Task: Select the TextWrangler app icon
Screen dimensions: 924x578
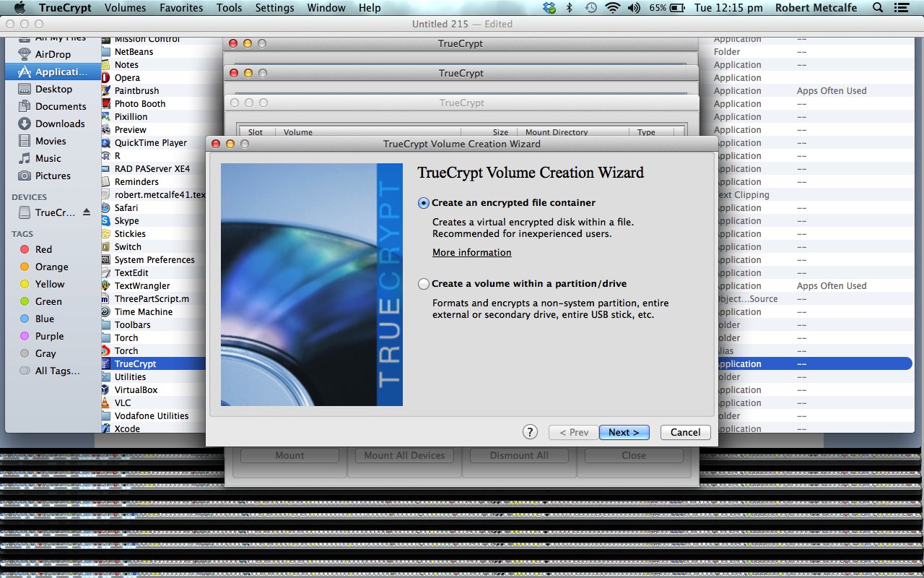Action: (106, 285)
